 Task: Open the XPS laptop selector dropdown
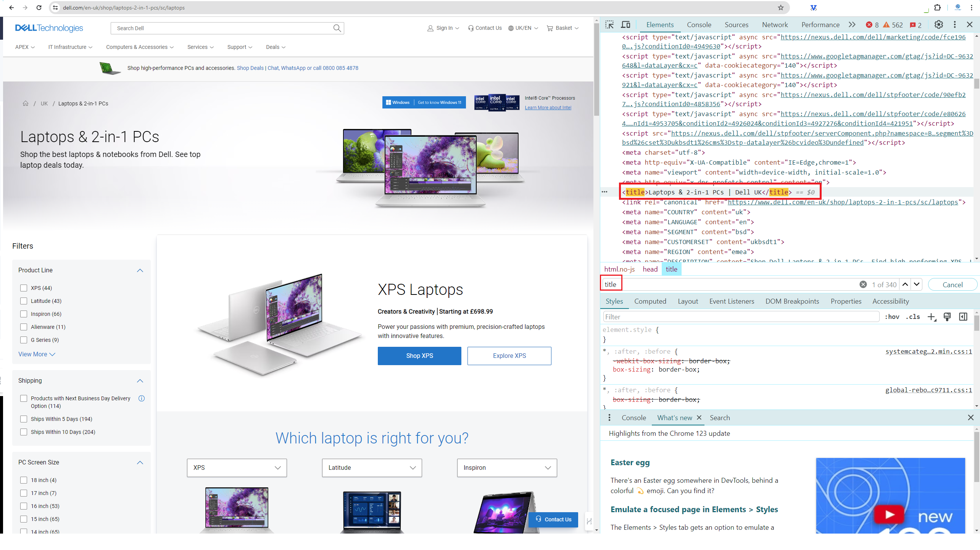coord(237,468)
